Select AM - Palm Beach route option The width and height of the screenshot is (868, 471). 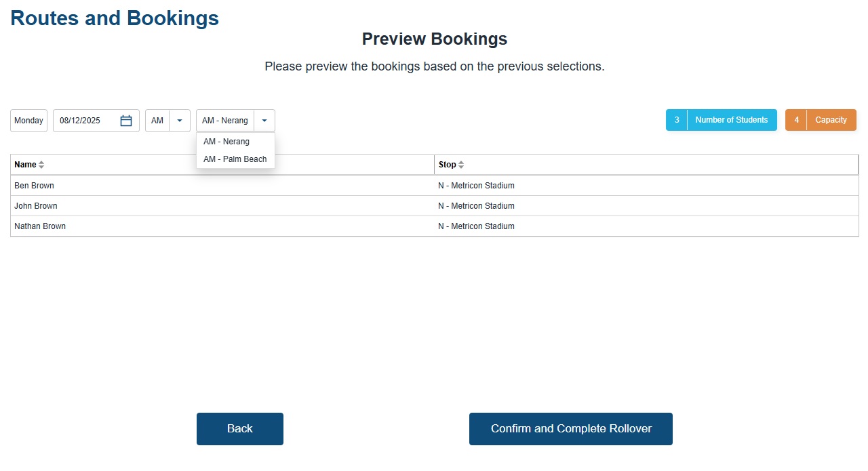click(x=235, y=159)
